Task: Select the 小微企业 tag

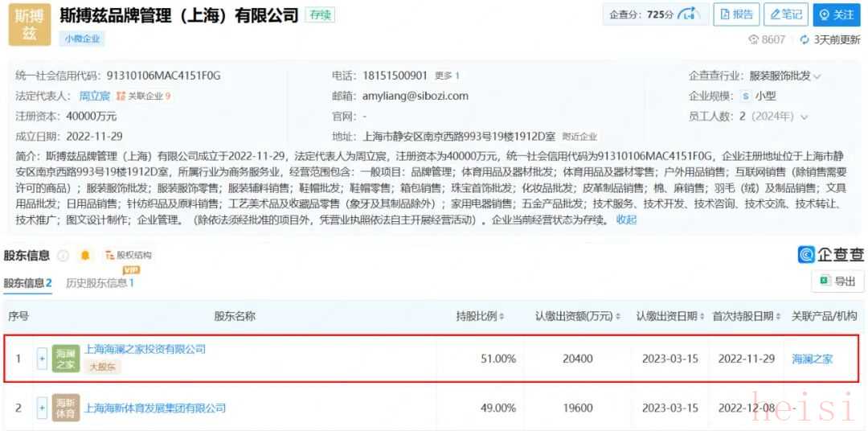Action: (82, 39)
